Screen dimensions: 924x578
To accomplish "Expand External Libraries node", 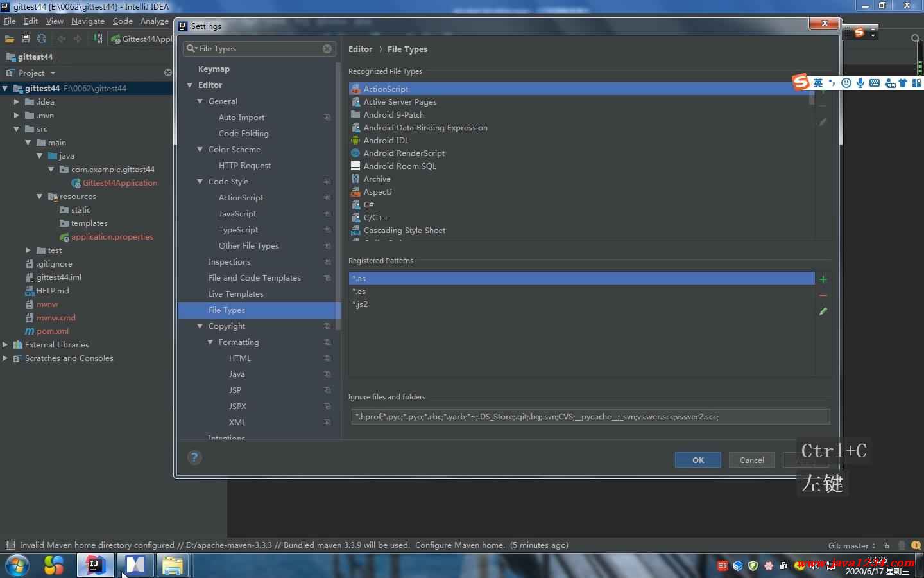I will tap(5, 345).
